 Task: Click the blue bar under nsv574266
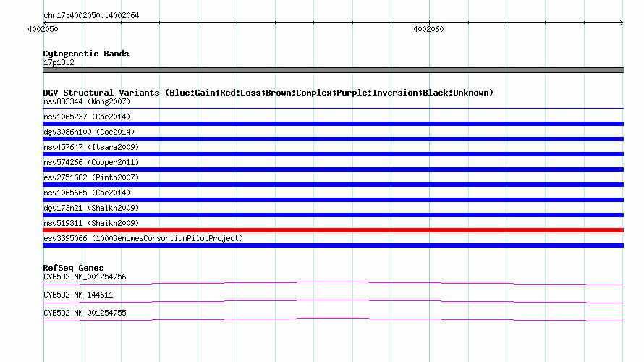coord(333,169)
